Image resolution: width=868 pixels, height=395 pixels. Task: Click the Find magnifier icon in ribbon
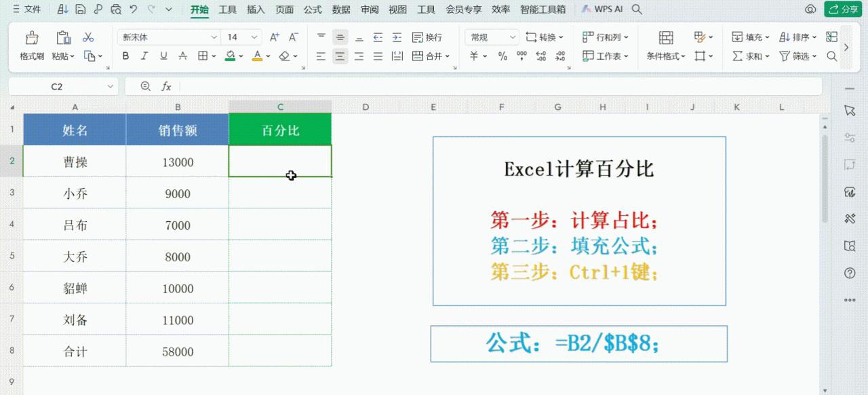(832, 56)
